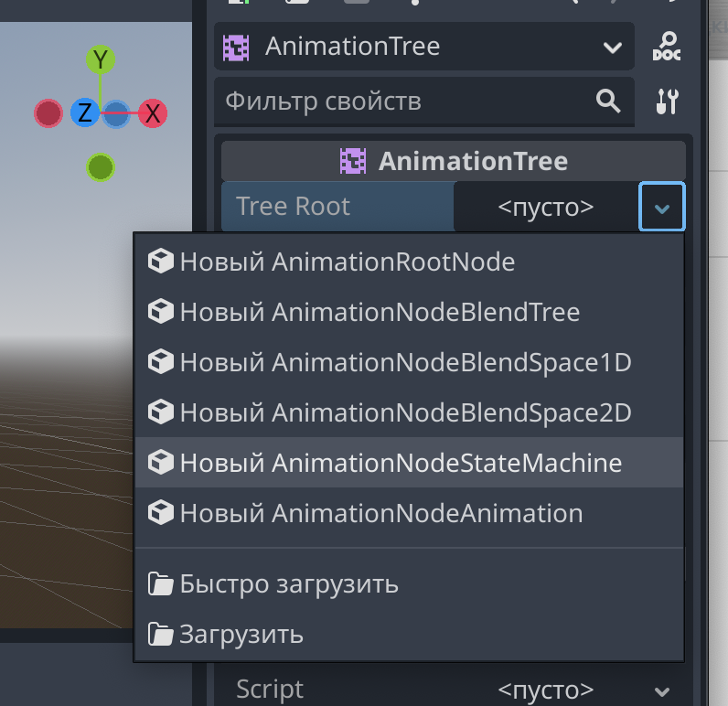Screen dimensions: 728x706
Task: Choose Новый AnimationNodeStateMachine
Action: pos(409,463)
